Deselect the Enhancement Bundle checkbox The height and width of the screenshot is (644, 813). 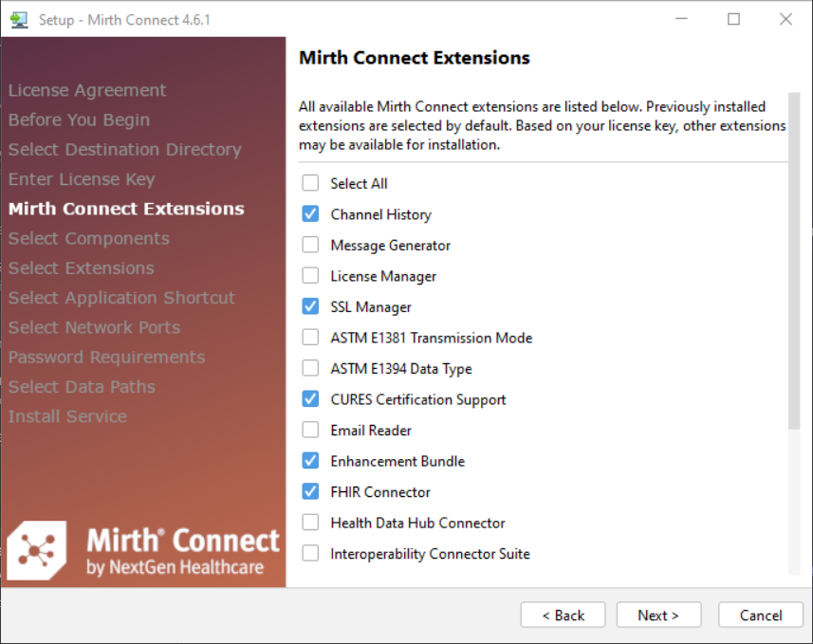pyautogui.click(x=310, y=461)
